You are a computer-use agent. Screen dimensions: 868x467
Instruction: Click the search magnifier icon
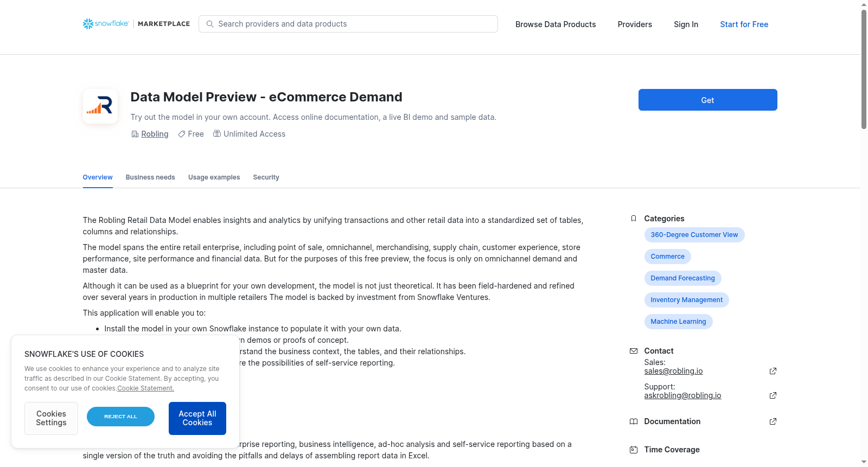point(210,24)
